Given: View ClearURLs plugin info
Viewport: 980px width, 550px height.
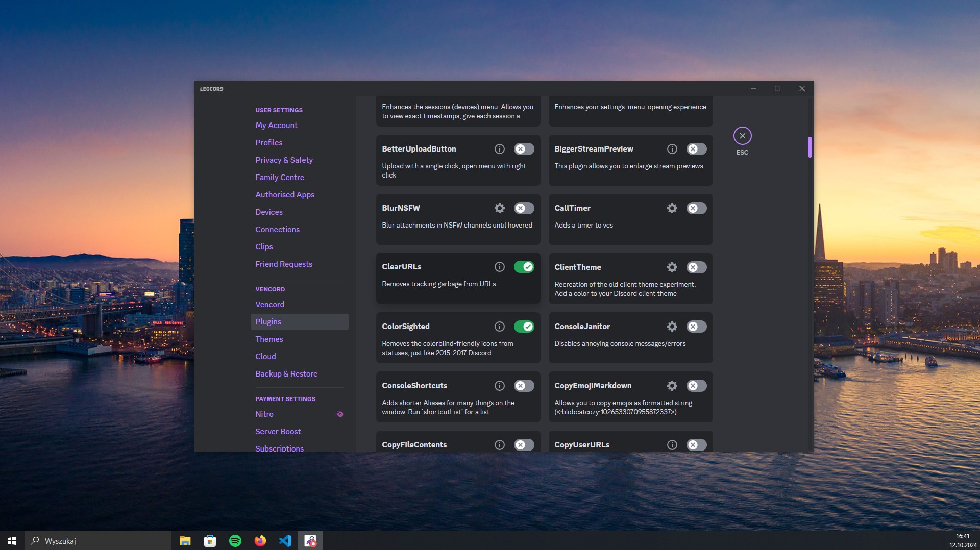Looking at the screenshot, I should [499, 267].
